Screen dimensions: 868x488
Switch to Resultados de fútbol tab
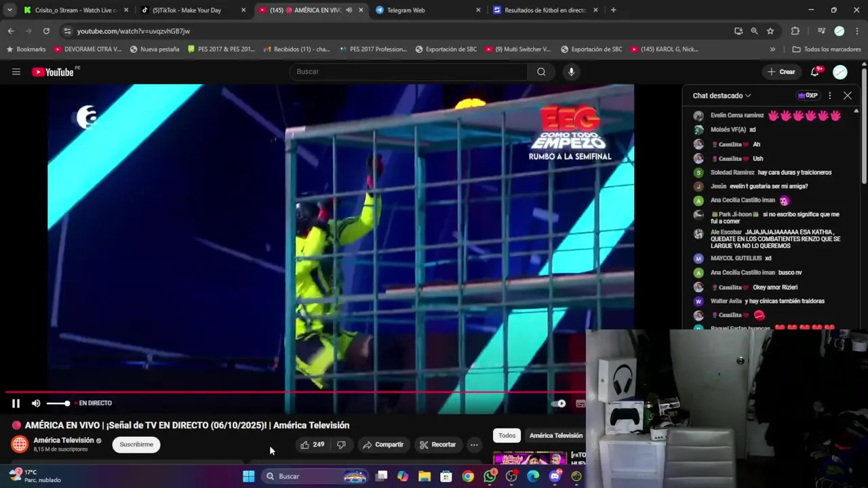click(545, 10)
